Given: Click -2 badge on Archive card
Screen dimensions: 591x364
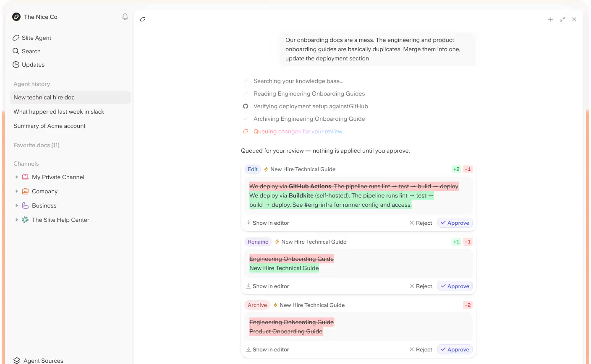Looking at the screenshot, I should point(468,305).
